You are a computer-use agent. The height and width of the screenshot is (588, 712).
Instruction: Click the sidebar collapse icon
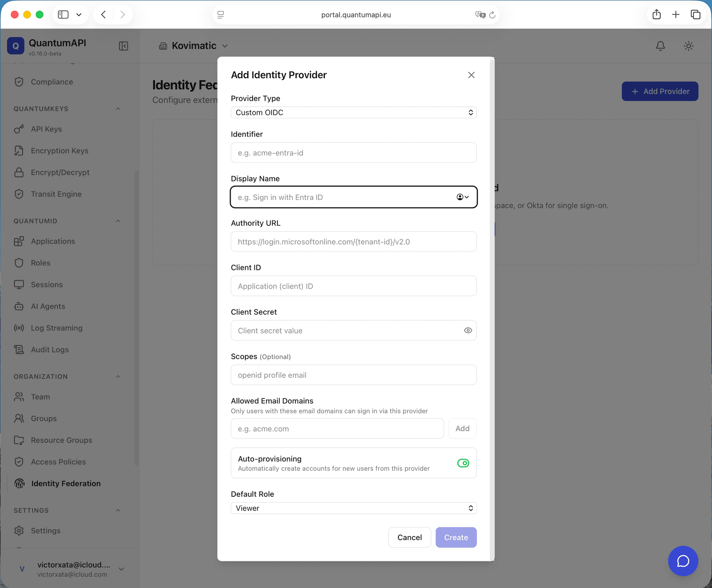(x=123, y=46)
